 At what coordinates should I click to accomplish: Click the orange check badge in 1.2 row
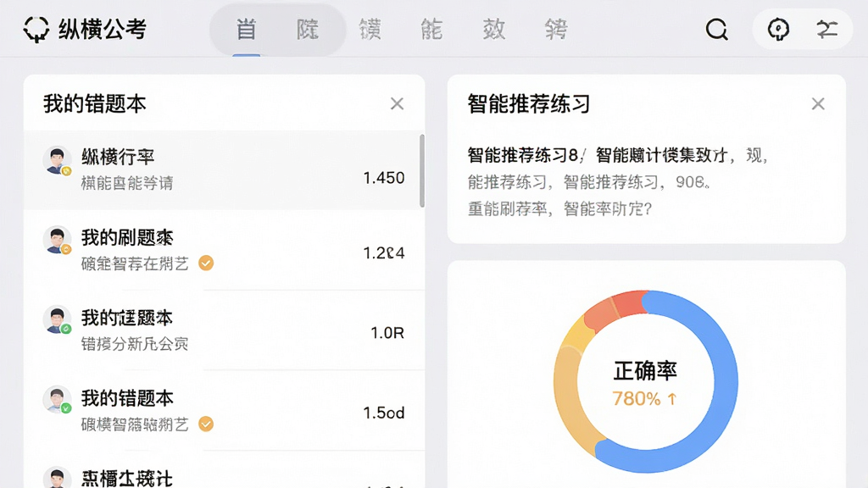pyautogui.click(x=206, y=263)
